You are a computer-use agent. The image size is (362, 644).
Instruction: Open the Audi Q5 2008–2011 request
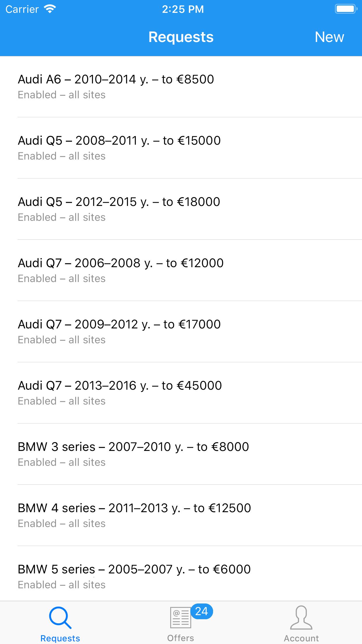(x=181, y=148)
